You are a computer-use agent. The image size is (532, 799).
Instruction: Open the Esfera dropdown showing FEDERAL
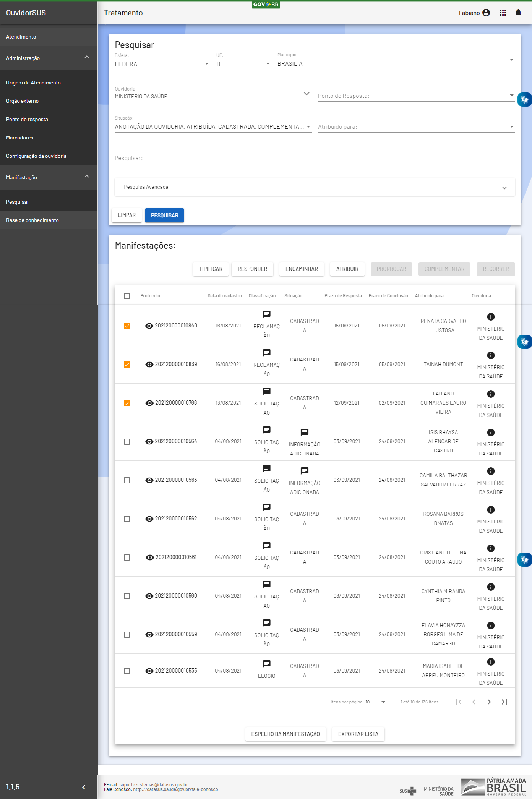pos(162,64)
